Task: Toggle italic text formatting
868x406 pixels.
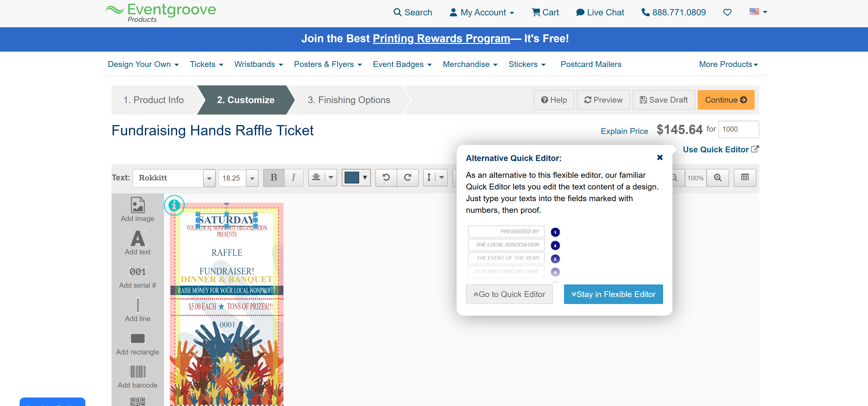Action: point(294,178)
